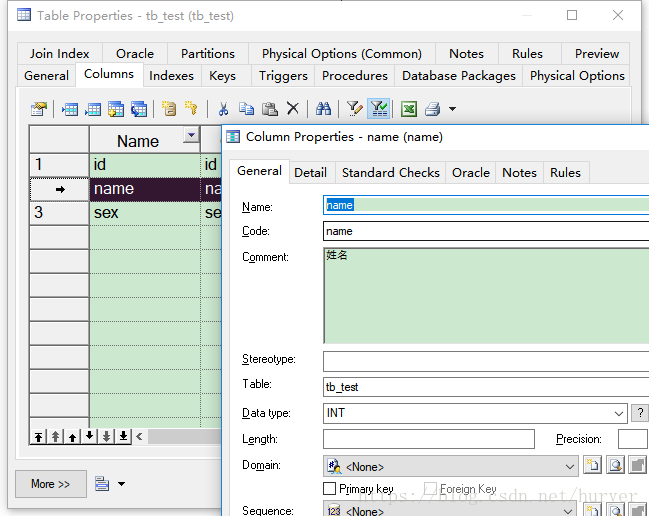Viewport: 649px width, 516px height.
Task: Click the More >> button
Action: click(50, 484)
